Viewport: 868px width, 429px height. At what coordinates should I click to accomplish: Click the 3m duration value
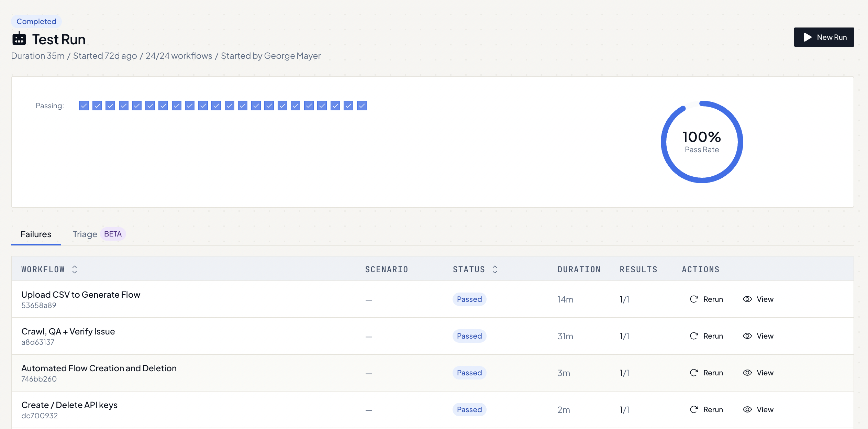point(564,373)
